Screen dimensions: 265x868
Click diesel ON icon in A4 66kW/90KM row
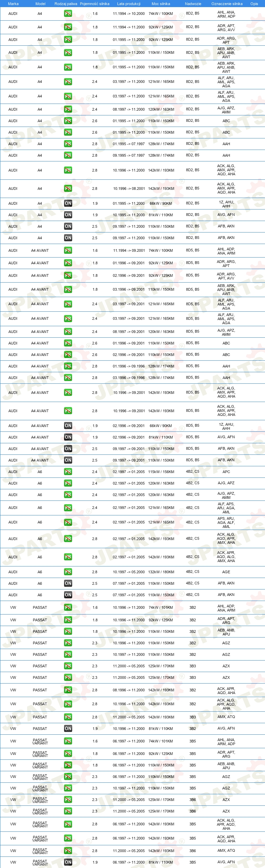(x=68, y=203)
